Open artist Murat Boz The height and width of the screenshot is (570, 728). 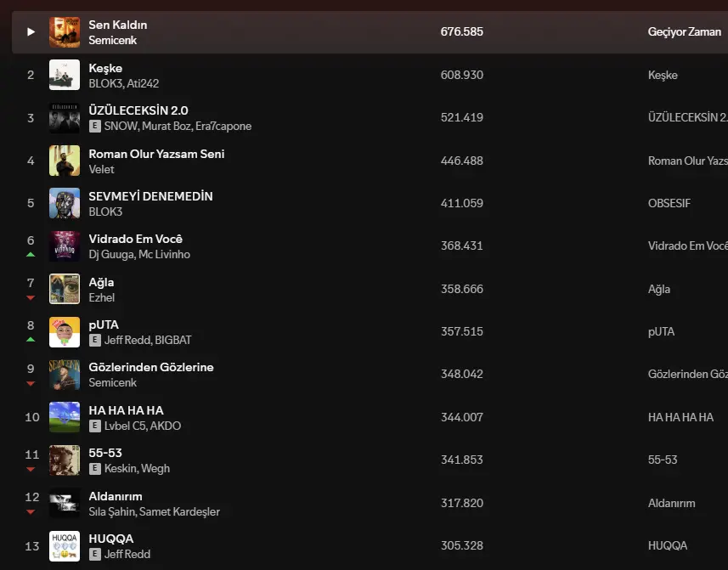coord(167,127)
